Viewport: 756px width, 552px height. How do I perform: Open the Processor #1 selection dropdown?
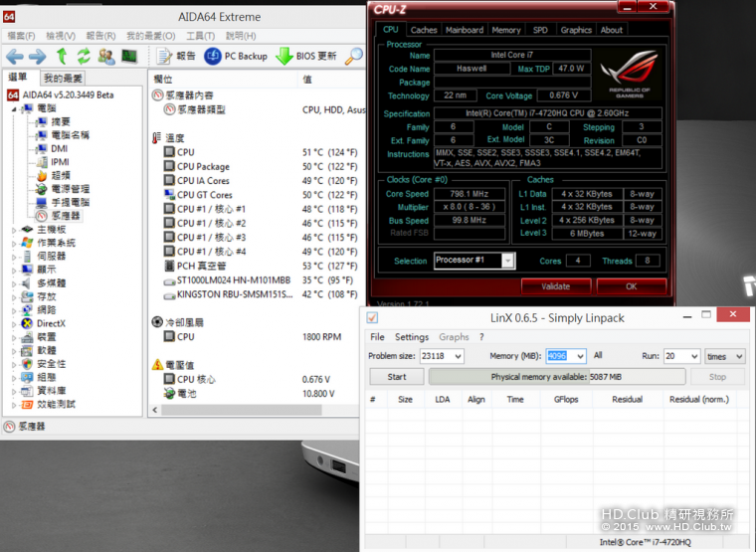tap(507, 261)
